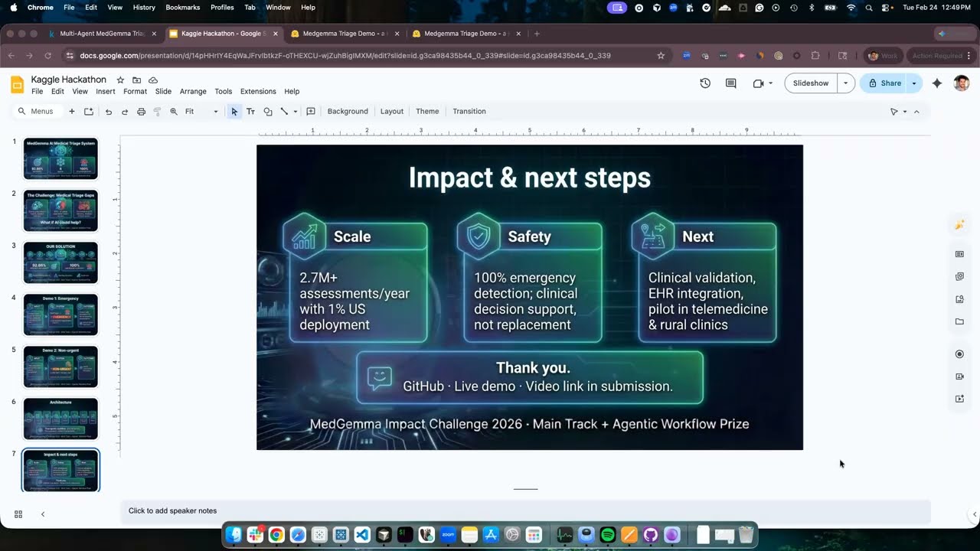Expand the Slideshow options arrow

pyautogui.click(x=845, y=83)
